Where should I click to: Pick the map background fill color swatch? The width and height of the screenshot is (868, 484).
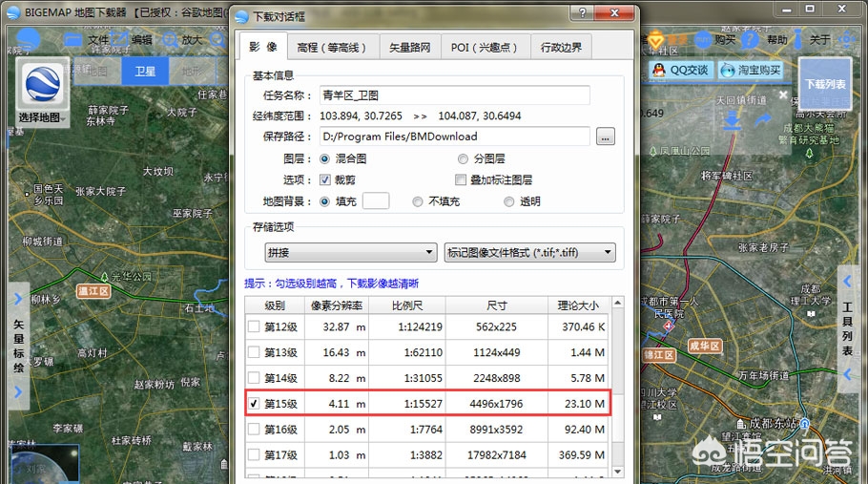375,200
